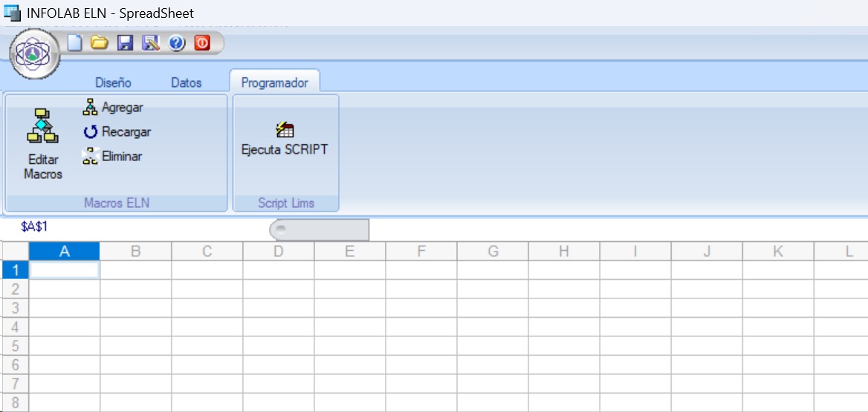
Task: Save spreadsheet with the floppy disk icon
Action: 125,43
